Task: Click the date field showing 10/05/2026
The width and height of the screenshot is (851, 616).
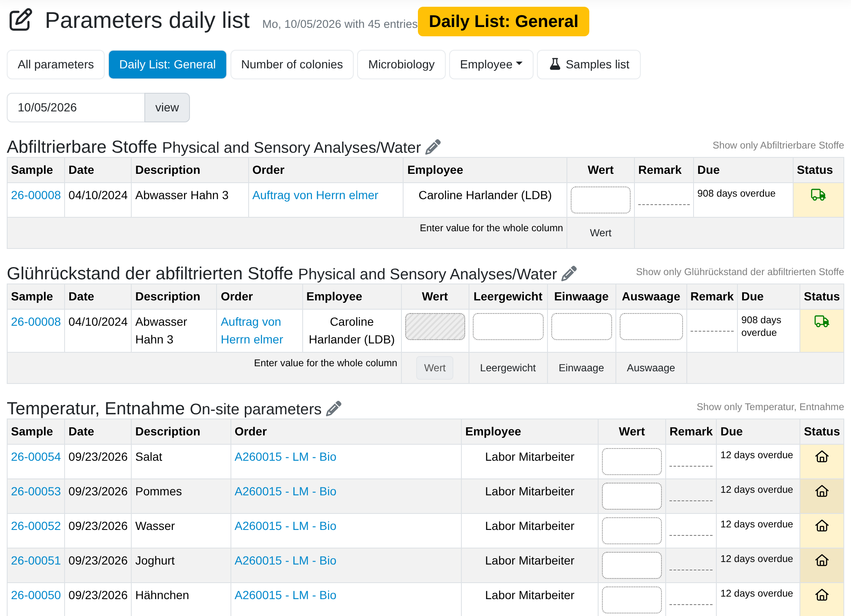Action: click(76, 108)
